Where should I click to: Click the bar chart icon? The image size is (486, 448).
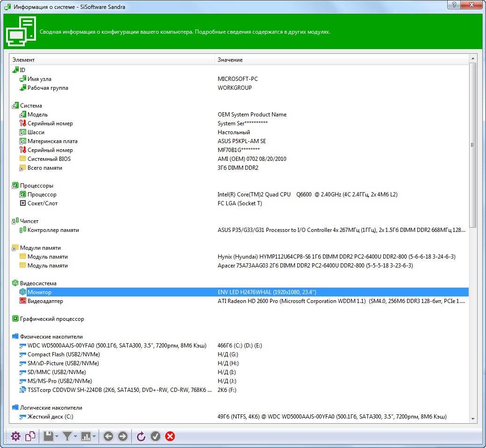86,436
